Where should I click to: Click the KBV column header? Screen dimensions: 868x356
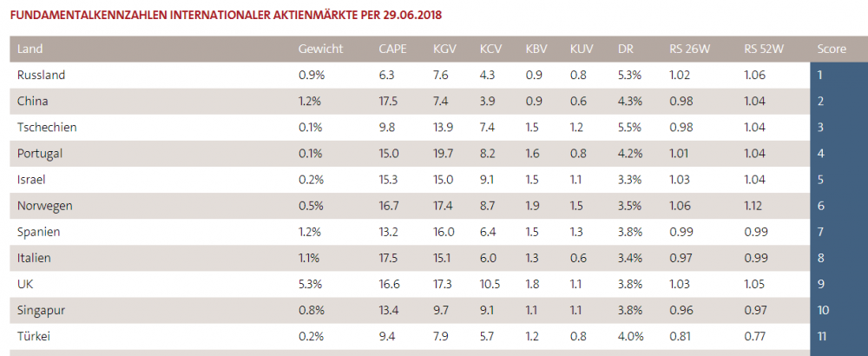pyautogui.click(x=537, y=49)
